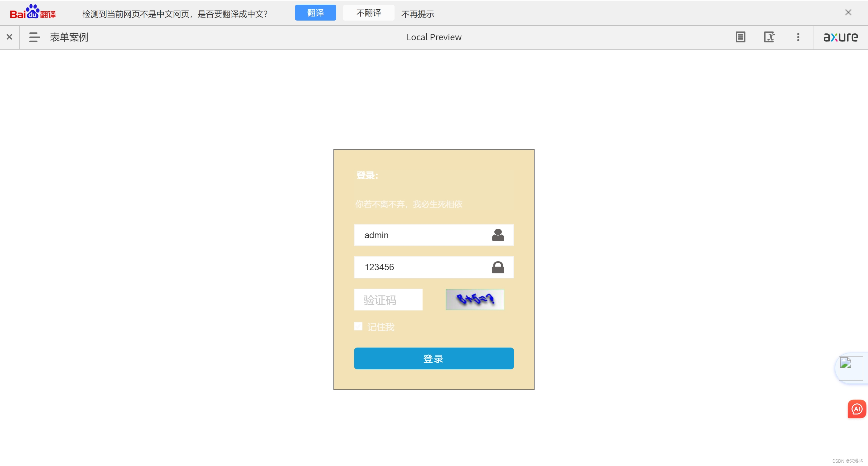Click the red AI assistant floating icon
Viewport: 868px width, 466px height.
[856, 409]
